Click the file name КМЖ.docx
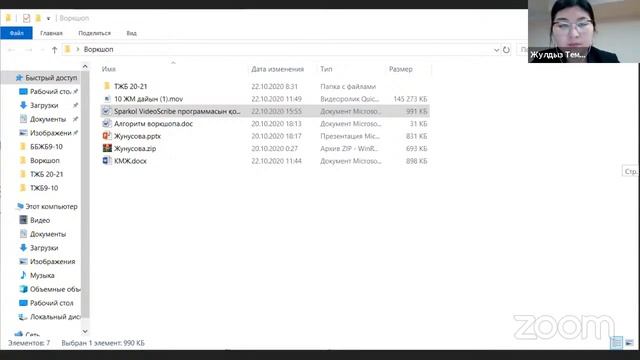640x360 pixels. click(x=130, y=161)
